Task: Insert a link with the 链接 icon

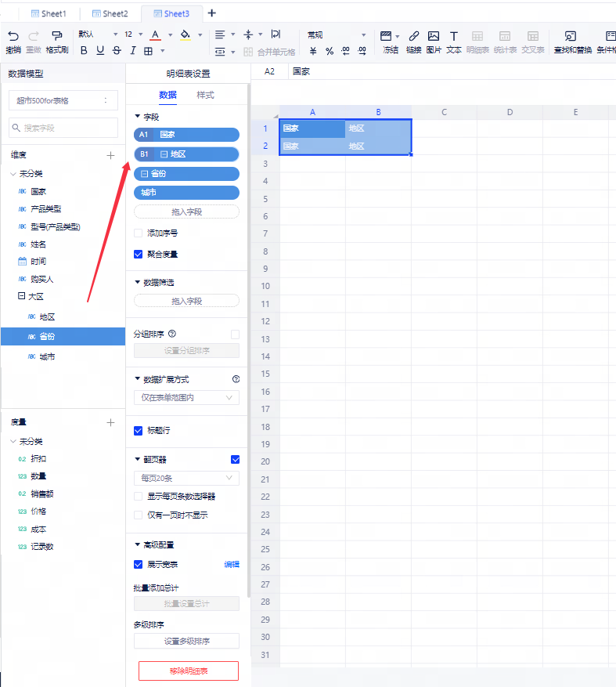Action: pos(413,36)
